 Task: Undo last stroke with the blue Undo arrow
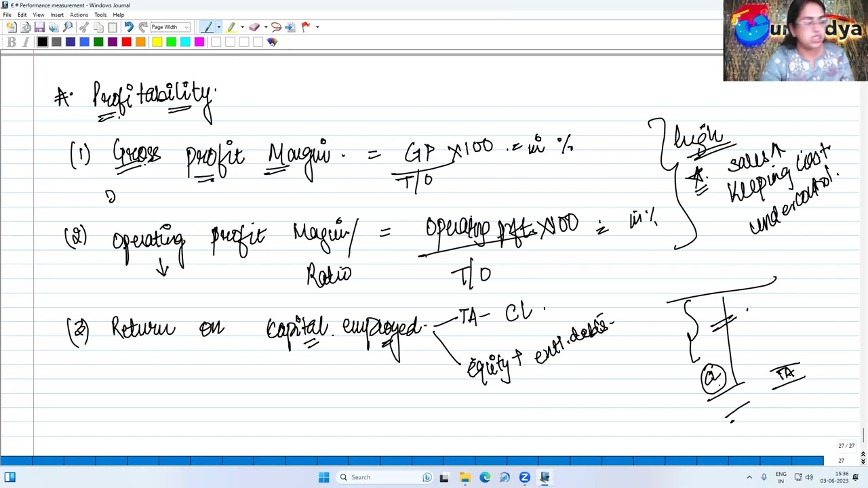[129, 27]
